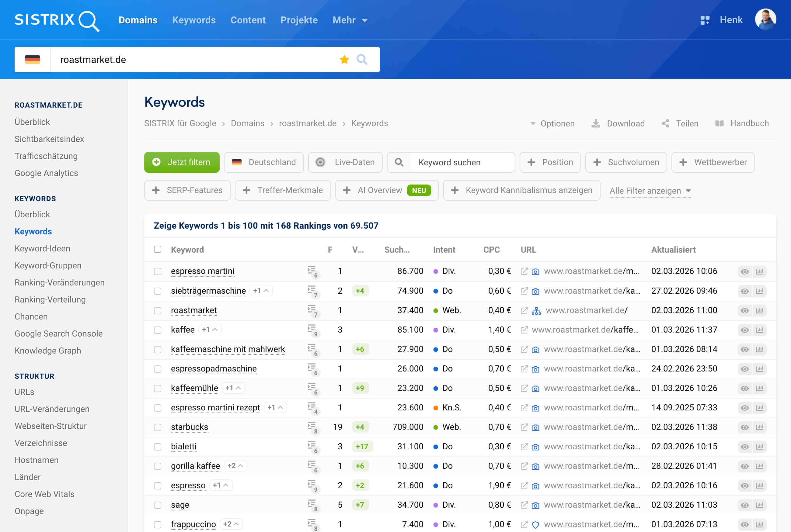Toggle the eye watch icon for bialetti
The height and width of the screenshot is (532, 791).
(744, 447)
